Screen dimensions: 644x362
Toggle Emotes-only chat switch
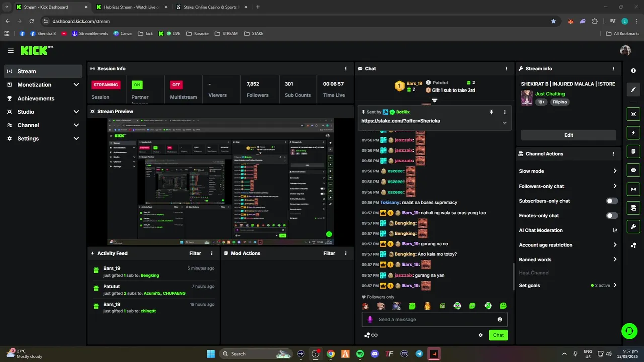612,216
